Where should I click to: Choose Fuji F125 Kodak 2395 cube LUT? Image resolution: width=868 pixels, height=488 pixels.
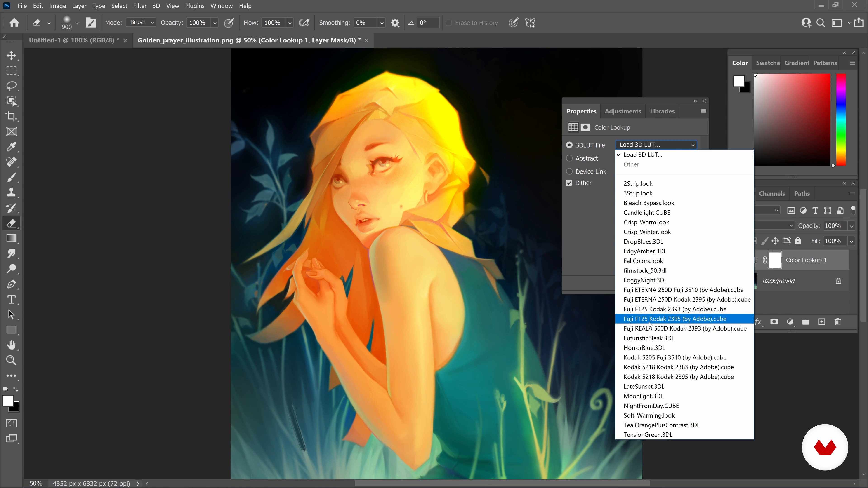pos(684,319)
